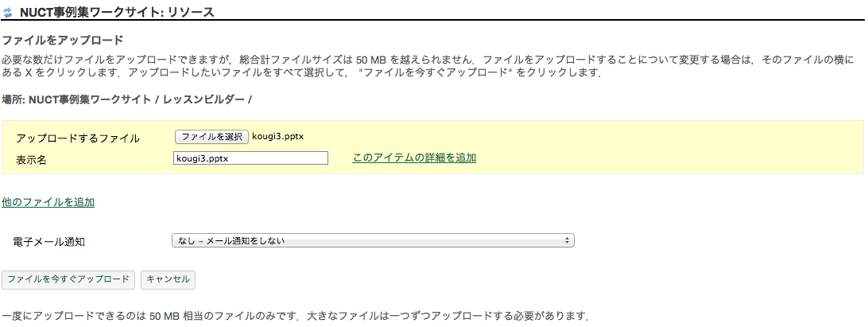Click the refresh icon beside the page title
The image size is (868, 327).
(8, 14)
